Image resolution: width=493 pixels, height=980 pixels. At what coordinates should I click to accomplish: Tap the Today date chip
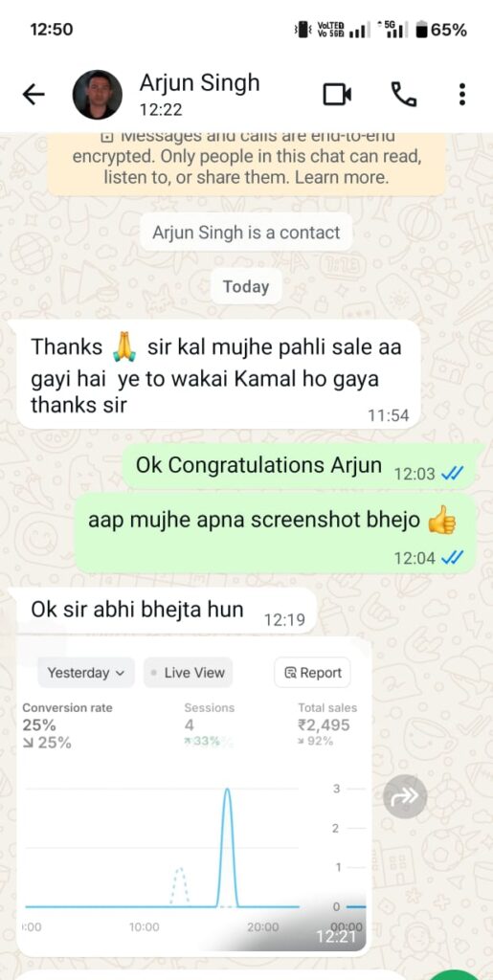tap(246, 287)
